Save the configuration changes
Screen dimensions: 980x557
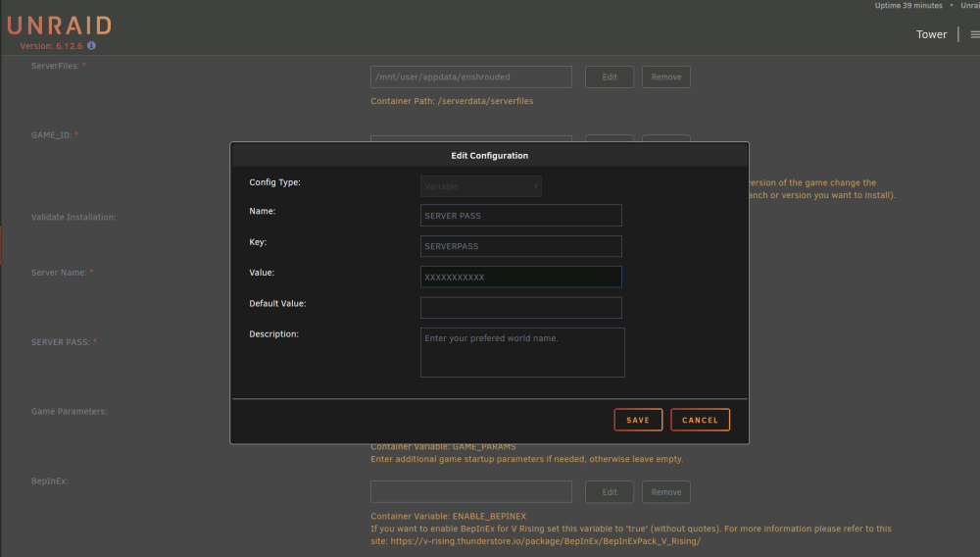click(638, 420)
